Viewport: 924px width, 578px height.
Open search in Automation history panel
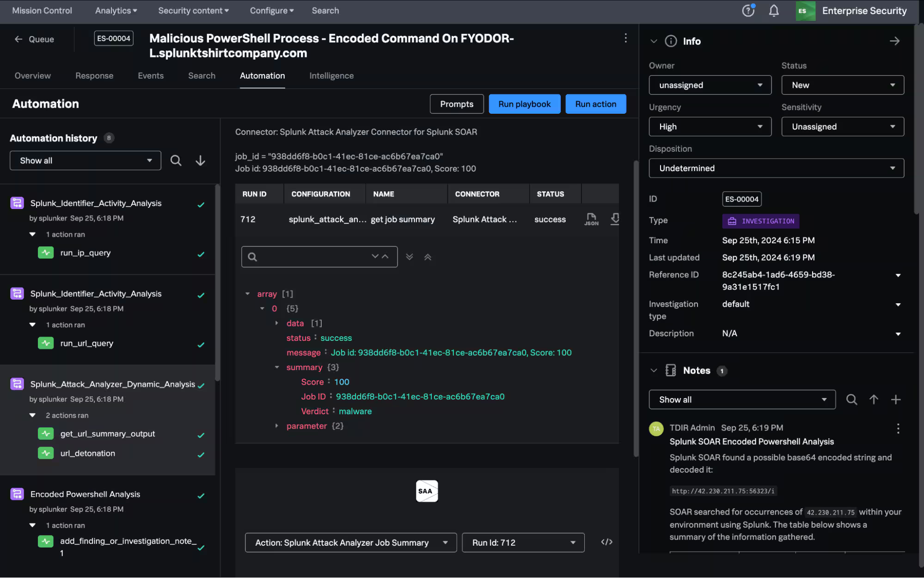pos(176,160)
